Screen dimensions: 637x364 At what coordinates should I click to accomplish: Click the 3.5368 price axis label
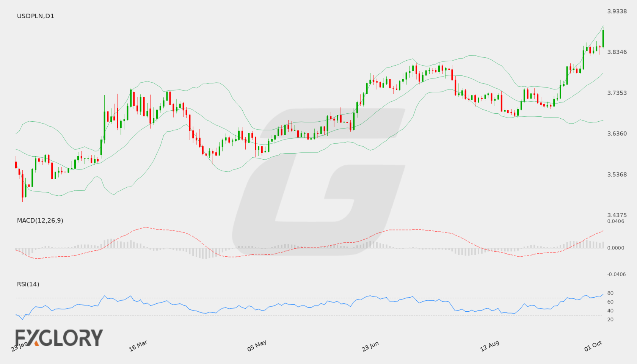(617, 174)
